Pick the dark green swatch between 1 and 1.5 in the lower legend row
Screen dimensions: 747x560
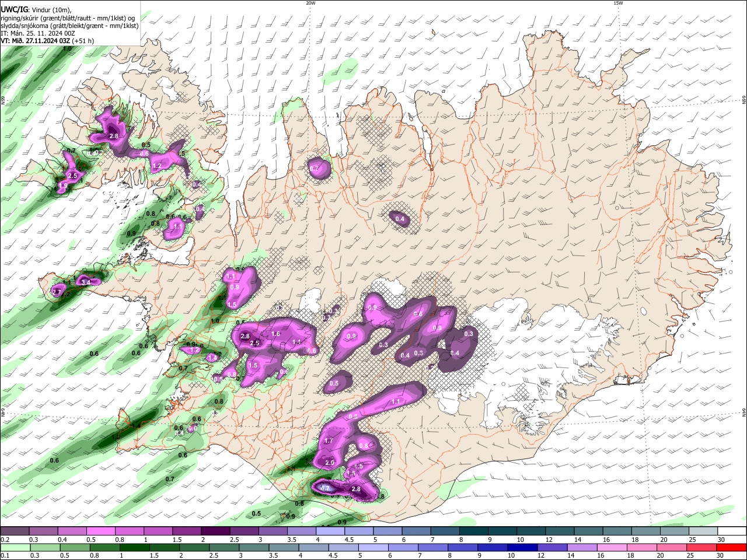tap(135, 548)
